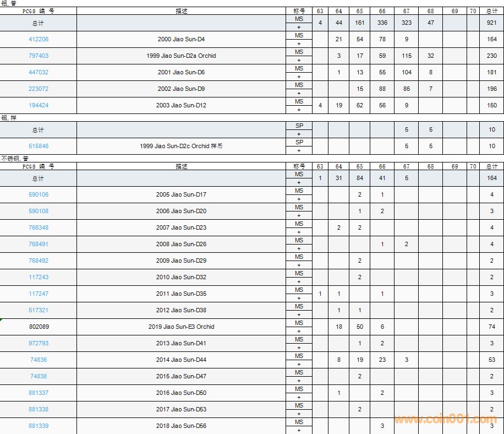Screen dimensions: 504x434
Task: Select link 74836 for 2014 Jiao
Action: [39, 360]
